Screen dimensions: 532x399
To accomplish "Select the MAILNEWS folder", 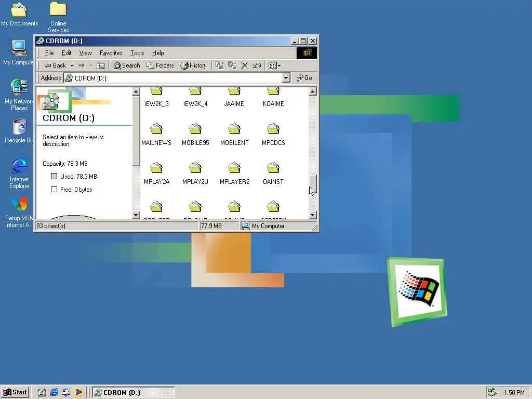I will coord(156,134).
